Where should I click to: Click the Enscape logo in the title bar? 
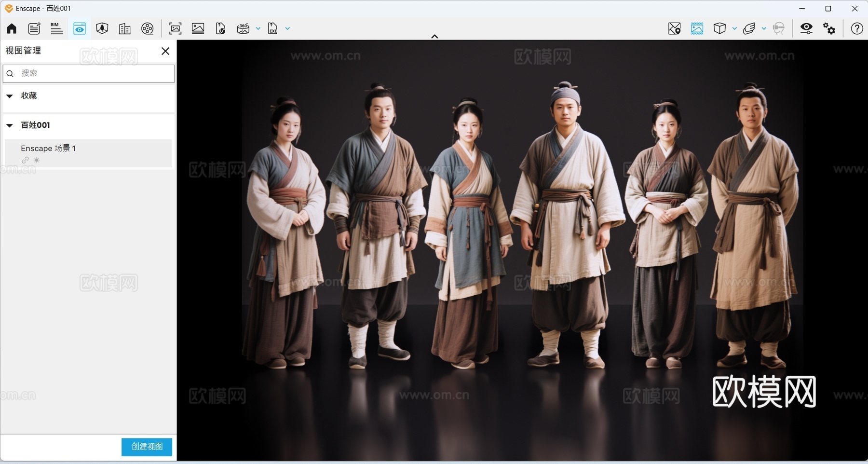[9, 8]
